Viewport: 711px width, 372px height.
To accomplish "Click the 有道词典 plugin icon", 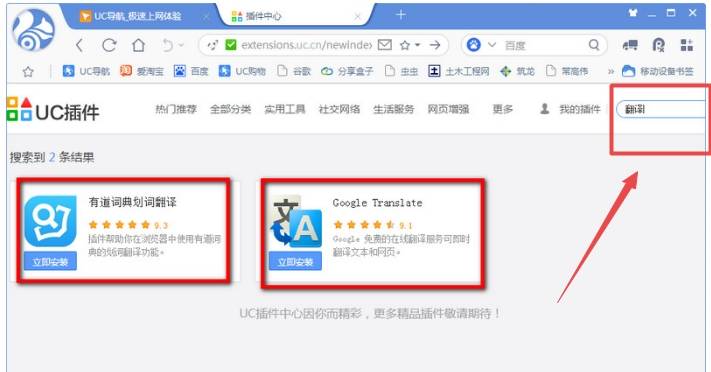I will coord(50,221).
